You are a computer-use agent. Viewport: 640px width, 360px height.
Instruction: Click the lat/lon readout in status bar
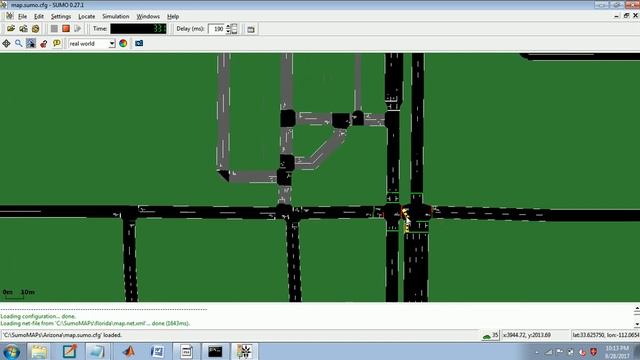[605, 336]
